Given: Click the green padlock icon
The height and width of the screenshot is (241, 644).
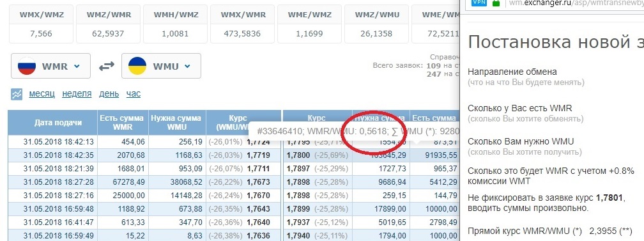Looking at the screenshot, I should 496,3.
